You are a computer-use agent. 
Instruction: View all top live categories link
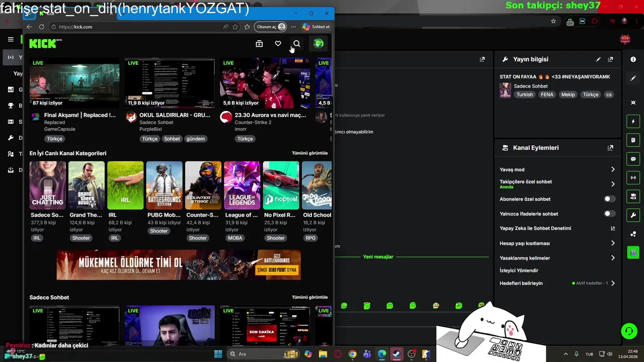(309, 153)
